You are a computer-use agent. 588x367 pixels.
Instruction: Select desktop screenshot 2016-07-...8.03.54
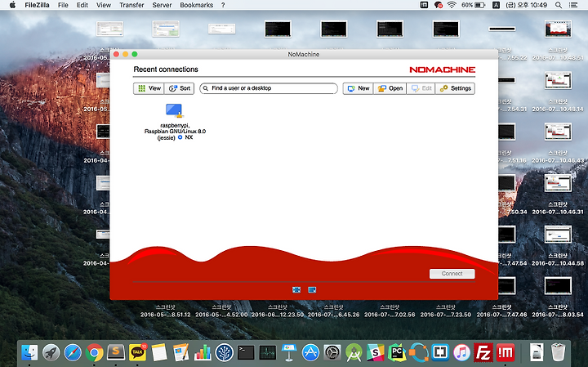(x=558, y=286)
